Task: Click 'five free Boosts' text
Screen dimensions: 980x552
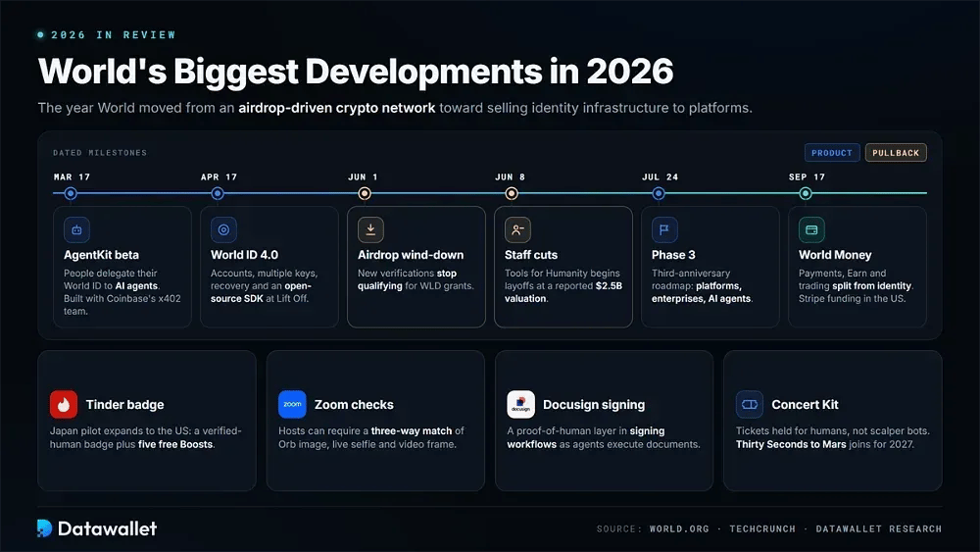Action: (175, 444)
